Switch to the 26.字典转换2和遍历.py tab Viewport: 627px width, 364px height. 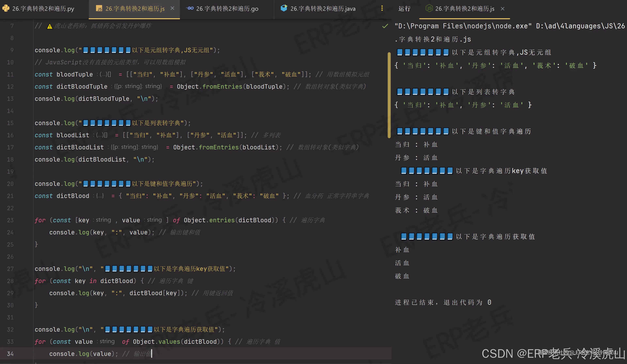[44, 8]
